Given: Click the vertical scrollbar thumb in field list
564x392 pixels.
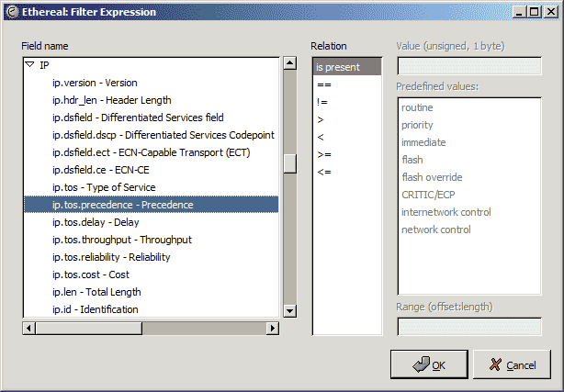Looking at the screenshot, I should (x=290, y=163).
